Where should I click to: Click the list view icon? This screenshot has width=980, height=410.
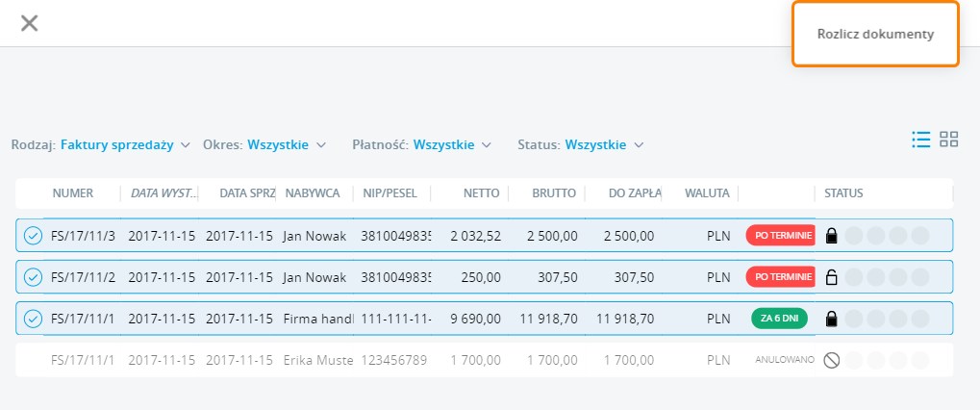coord(920,140)
